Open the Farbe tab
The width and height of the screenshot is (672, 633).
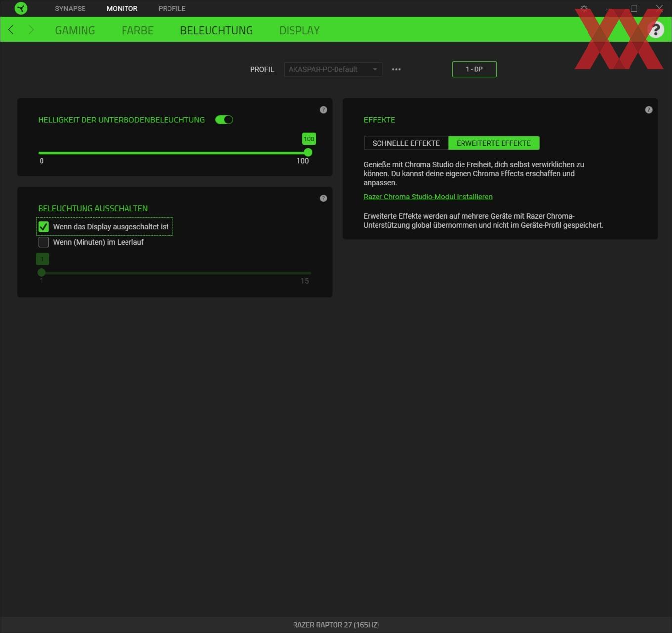[x=137, y=30]
